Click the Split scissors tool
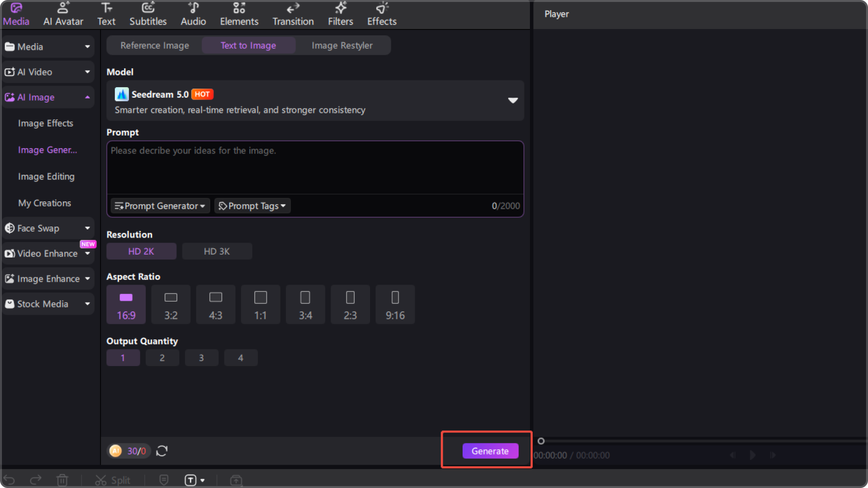The width and height of the screenshot is (868, 488). 112,480
